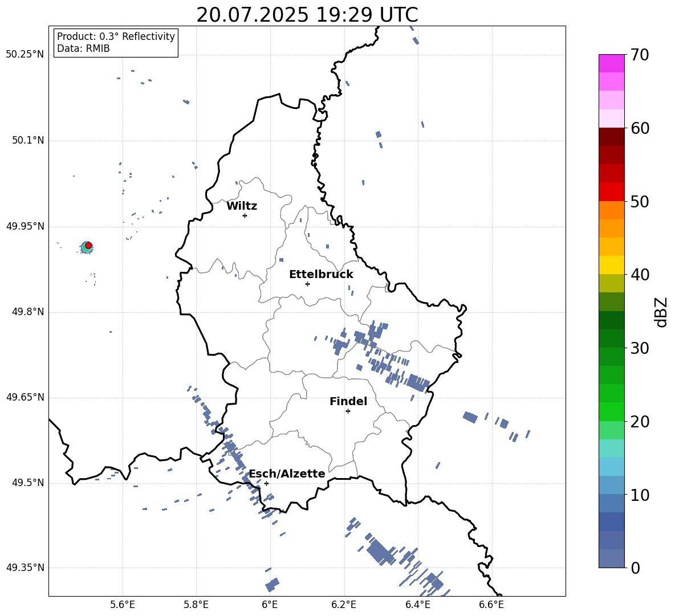The image size is (675, 616).
Task: Click the 10 value on the colorbar
Action: (640, 495)
